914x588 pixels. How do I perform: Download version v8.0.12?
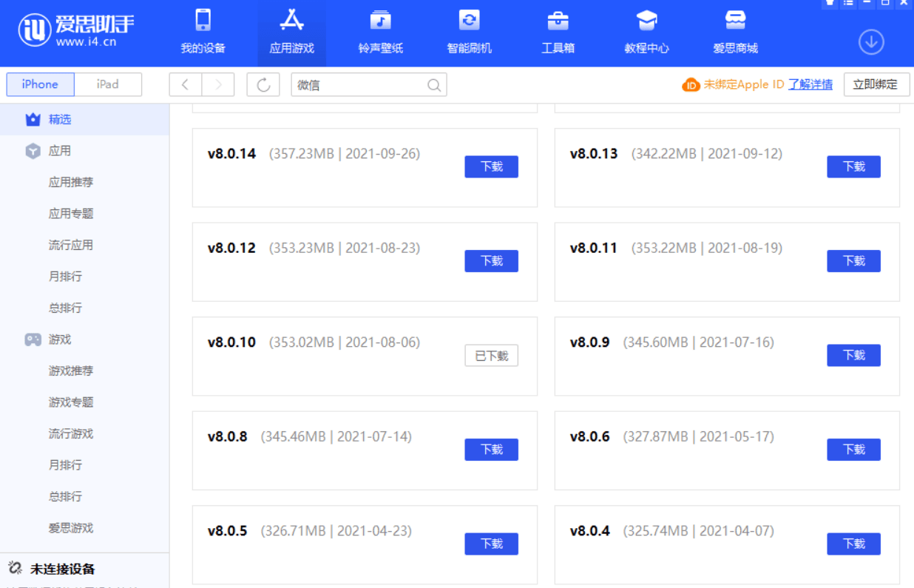(492, 261)
